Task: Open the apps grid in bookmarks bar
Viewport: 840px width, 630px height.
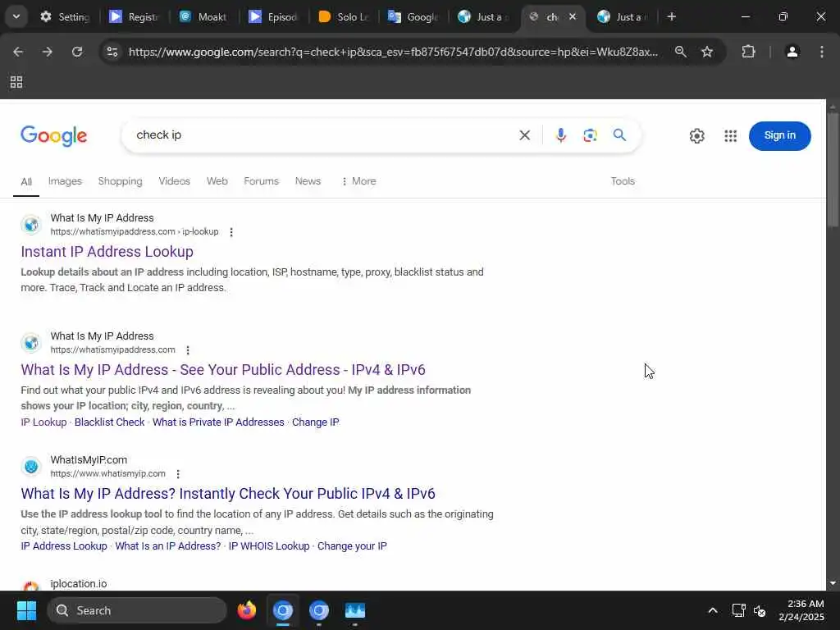Action: pyautogui.click(x=16, y=82)
